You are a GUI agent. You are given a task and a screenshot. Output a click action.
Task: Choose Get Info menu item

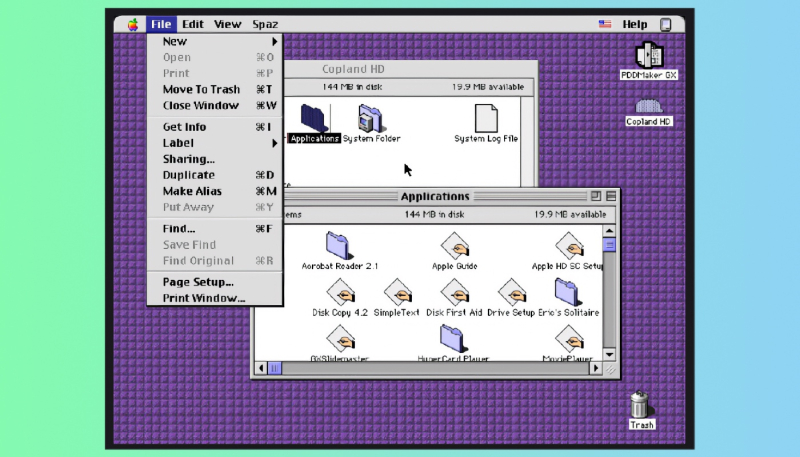pos(214,127)
